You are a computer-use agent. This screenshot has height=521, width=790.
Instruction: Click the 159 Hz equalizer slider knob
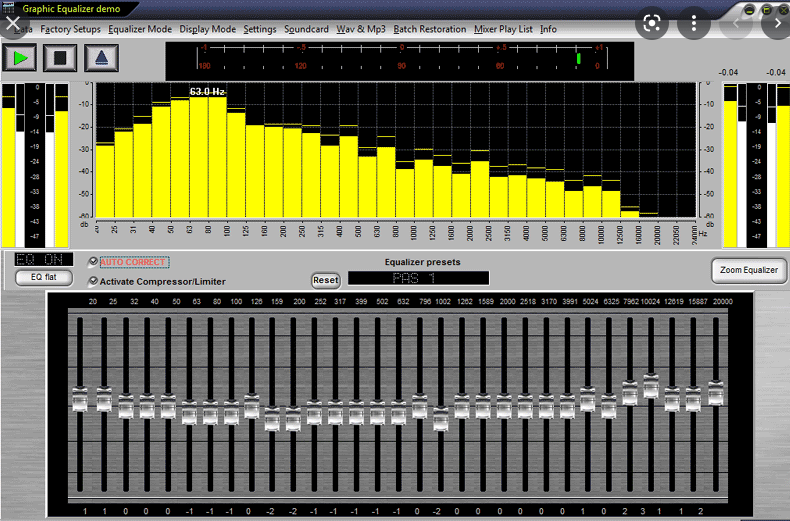272,419
